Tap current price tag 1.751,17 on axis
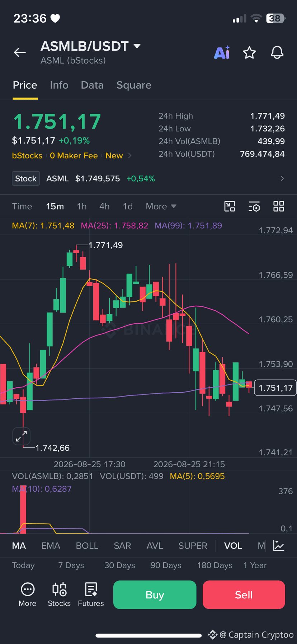 coord(275,388)
